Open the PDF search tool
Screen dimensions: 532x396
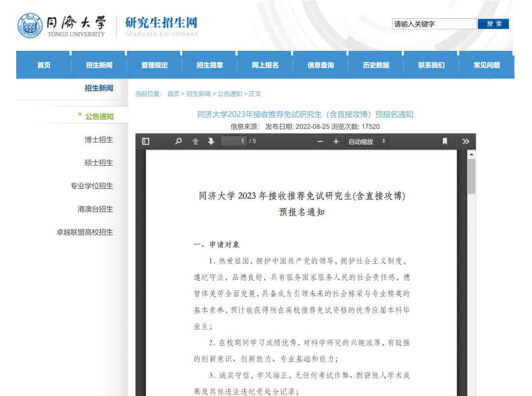click(178, 141)
